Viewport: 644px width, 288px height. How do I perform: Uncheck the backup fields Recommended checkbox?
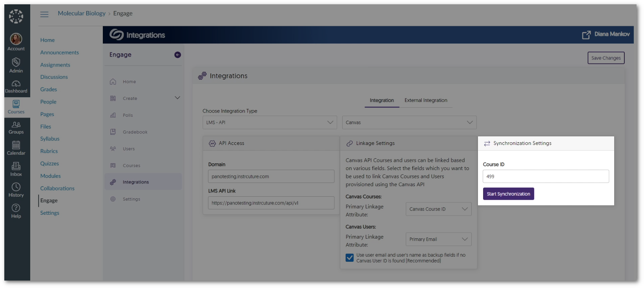click(x=350, y=258)
